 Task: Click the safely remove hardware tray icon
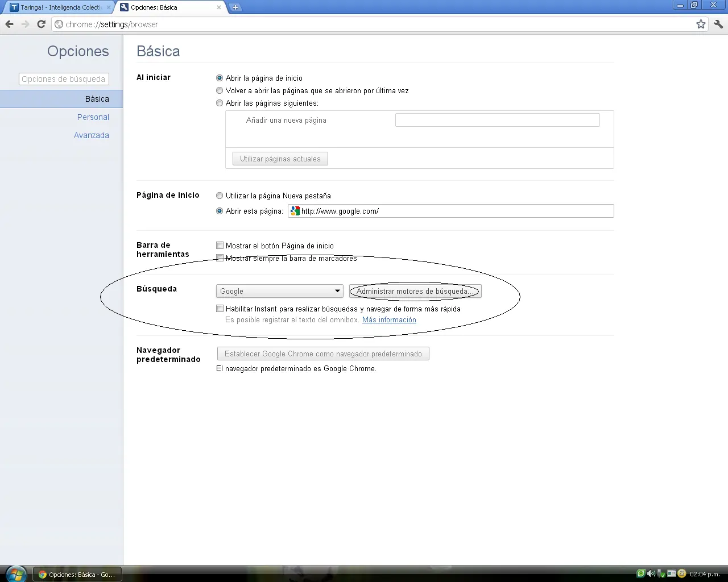point(661,574)
